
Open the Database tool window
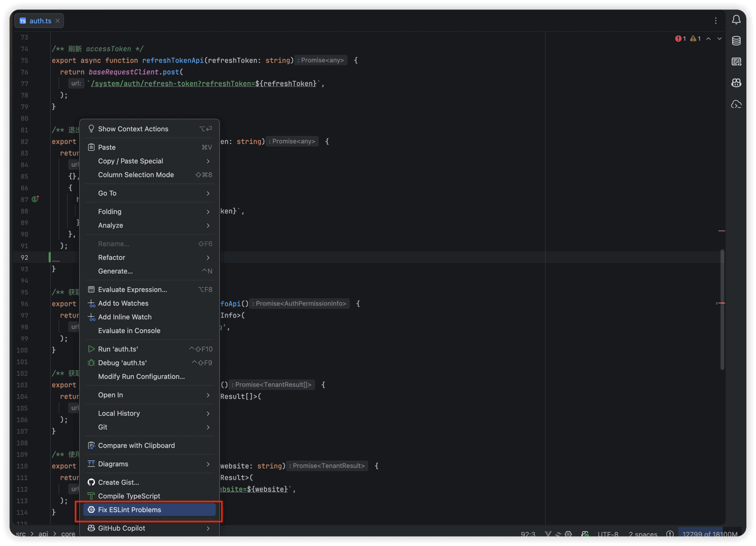[736, 41]
